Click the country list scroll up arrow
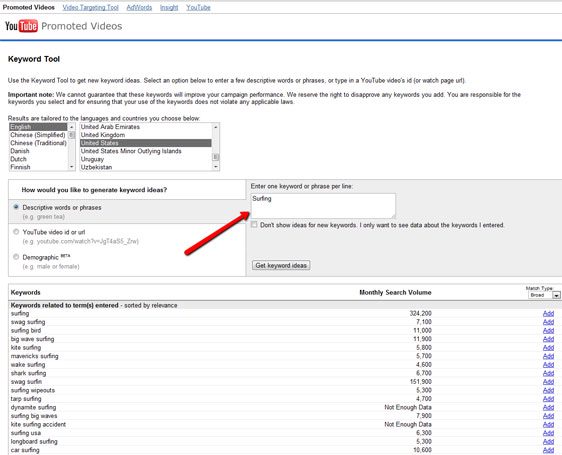Screen dimensions: 562x455 click(x=215, y=127)
